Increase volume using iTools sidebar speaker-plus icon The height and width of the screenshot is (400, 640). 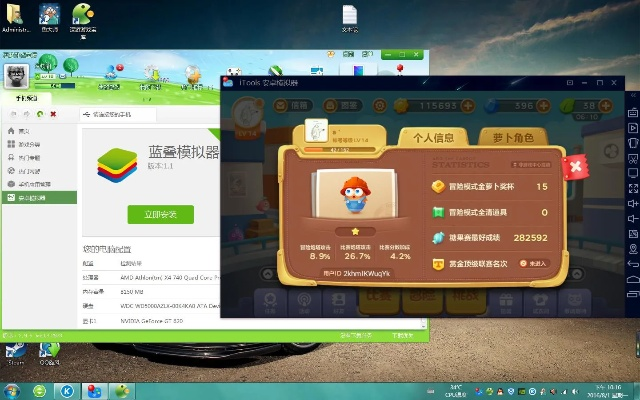pyautogui.click(x=633, y=203)
